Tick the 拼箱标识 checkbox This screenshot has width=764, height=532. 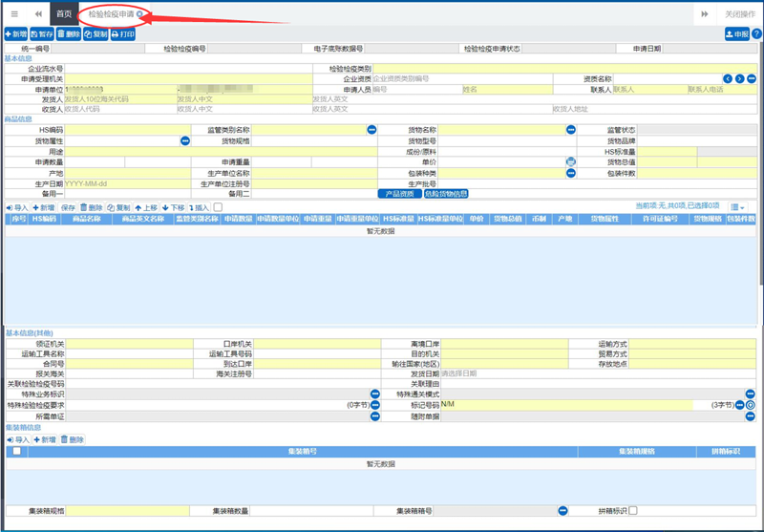tap(633, 511)
